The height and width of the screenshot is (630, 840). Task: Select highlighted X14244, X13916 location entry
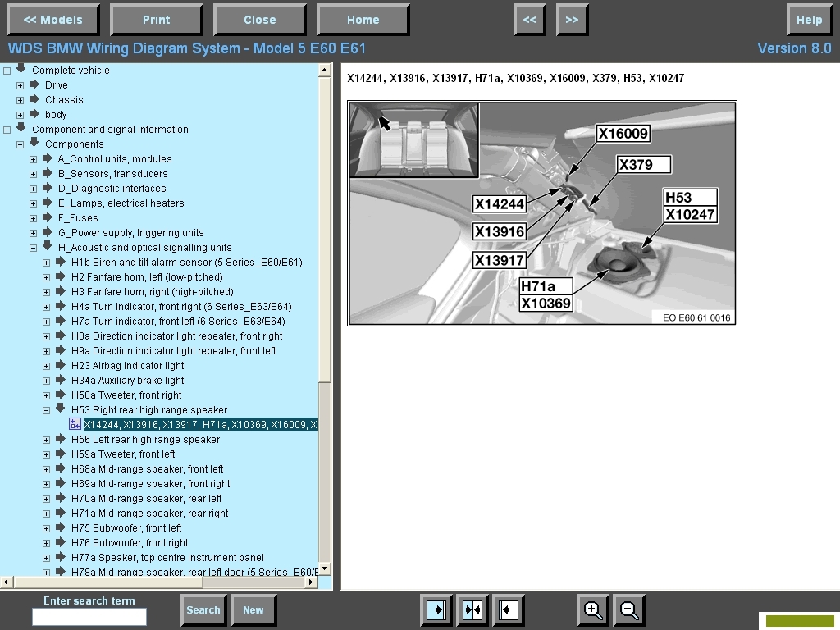pyautogui.click(x=201, y=424)
